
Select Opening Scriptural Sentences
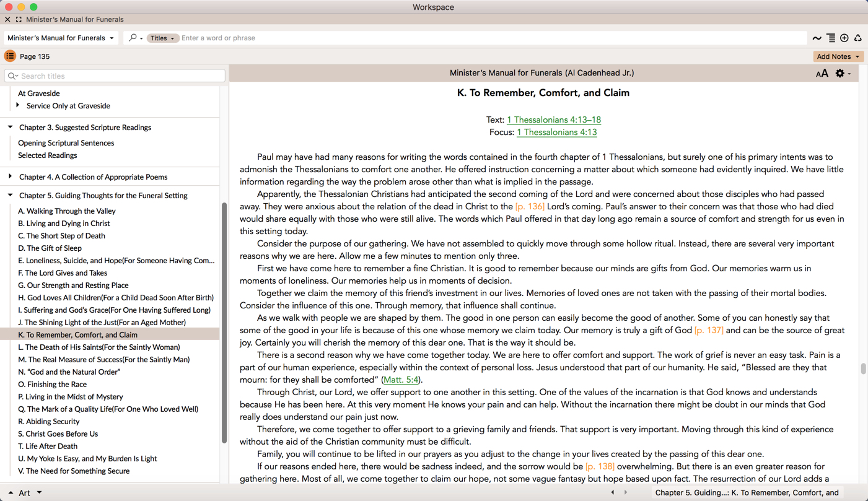point(66,143)
